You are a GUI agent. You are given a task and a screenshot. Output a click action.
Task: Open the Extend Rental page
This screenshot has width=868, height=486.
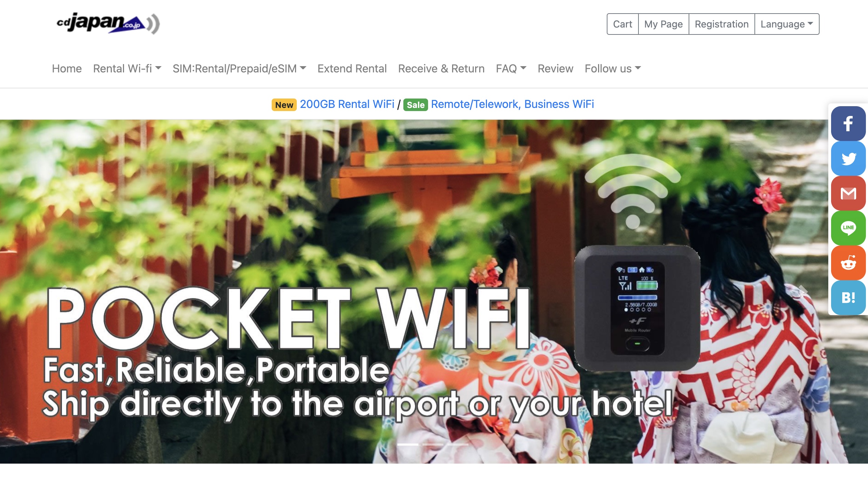(352, 69)
